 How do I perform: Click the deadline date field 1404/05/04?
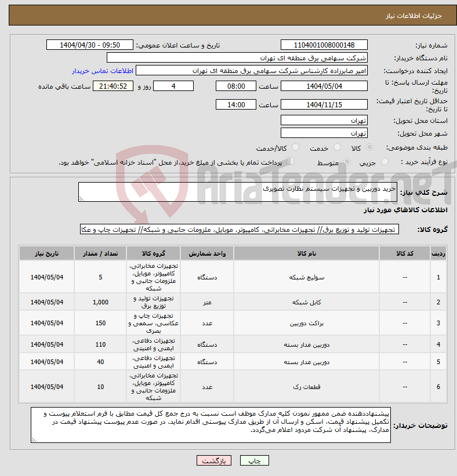pos(324,86)
